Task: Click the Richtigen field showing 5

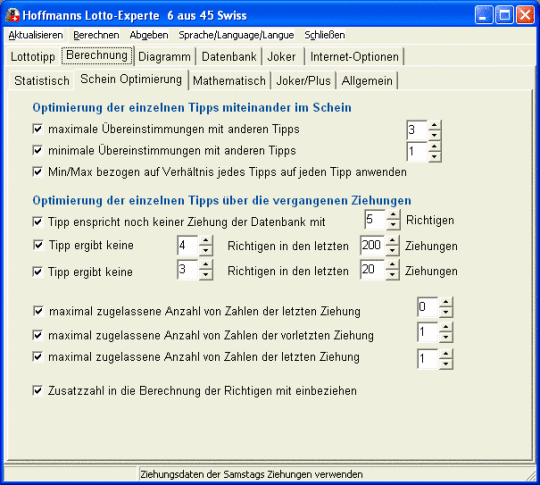Action: [375, 220]
